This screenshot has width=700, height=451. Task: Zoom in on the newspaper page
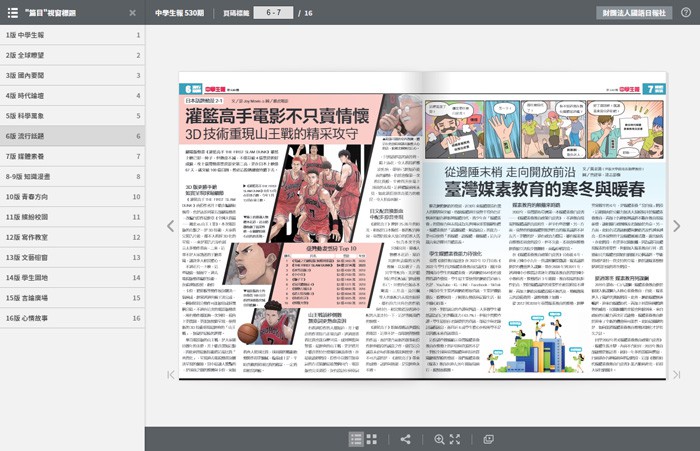(438, 439)
